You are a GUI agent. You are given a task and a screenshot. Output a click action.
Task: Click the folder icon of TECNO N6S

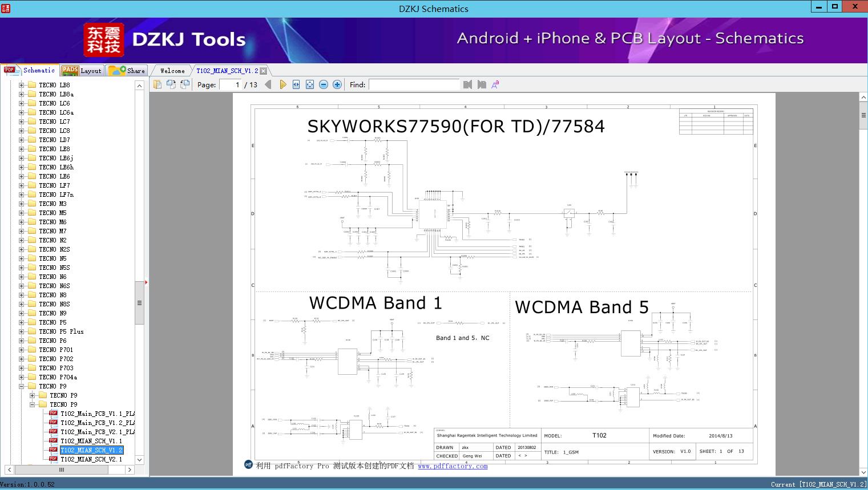(32, 286)
